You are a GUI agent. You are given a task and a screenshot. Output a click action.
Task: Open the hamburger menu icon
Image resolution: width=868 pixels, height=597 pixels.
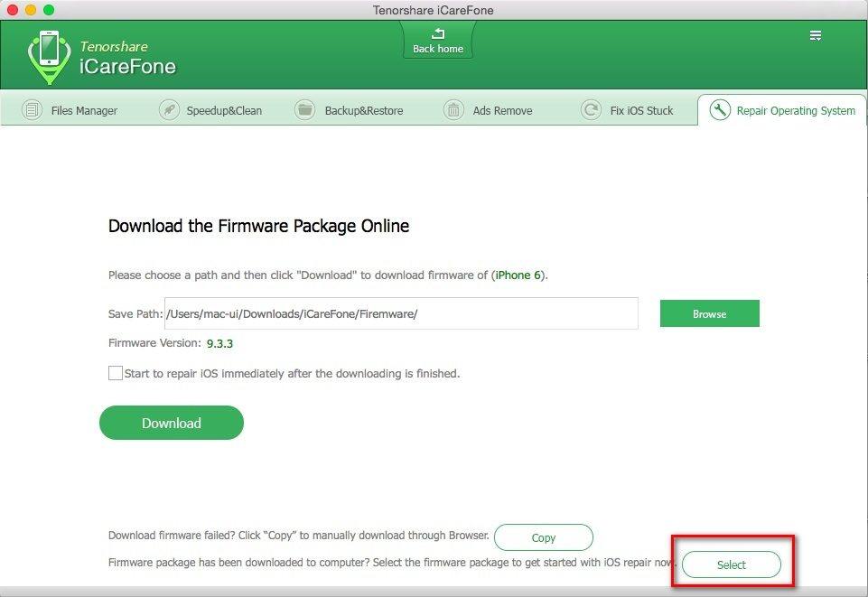(815, 36)
